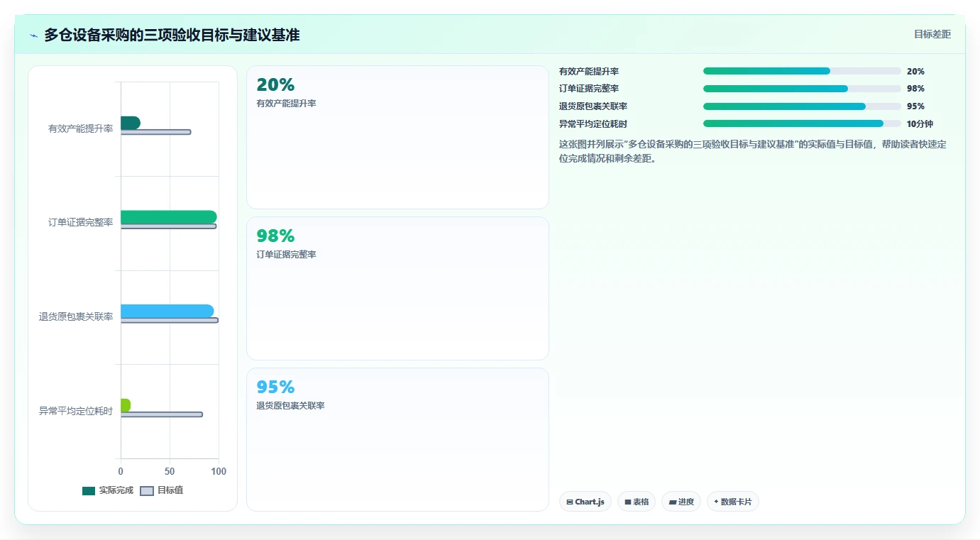
Task: Open the 95% 退货原包裹关联率 card
Action: tap(397, 439)
